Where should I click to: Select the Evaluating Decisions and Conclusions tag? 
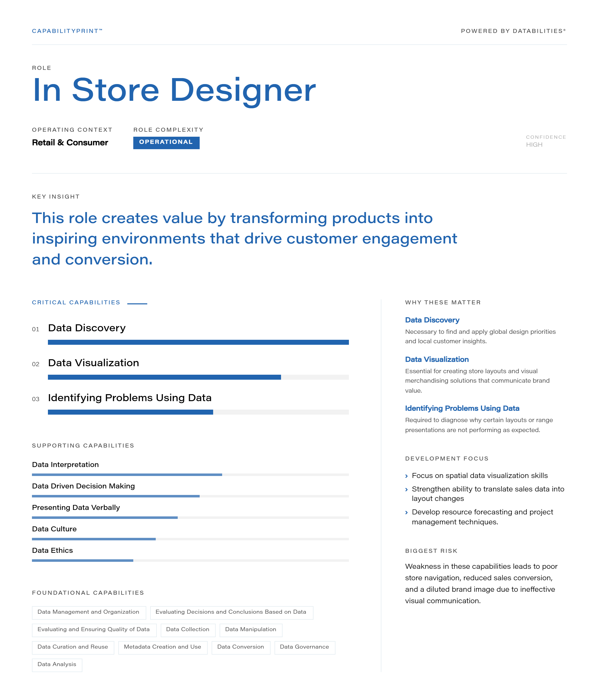point(232,612)
